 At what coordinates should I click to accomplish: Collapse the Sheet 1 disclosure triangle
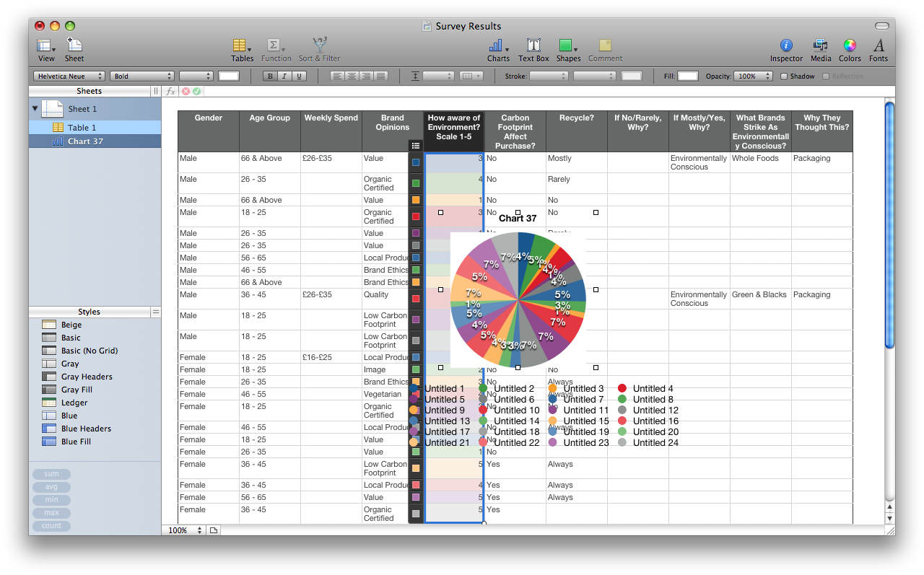[35, 109]
